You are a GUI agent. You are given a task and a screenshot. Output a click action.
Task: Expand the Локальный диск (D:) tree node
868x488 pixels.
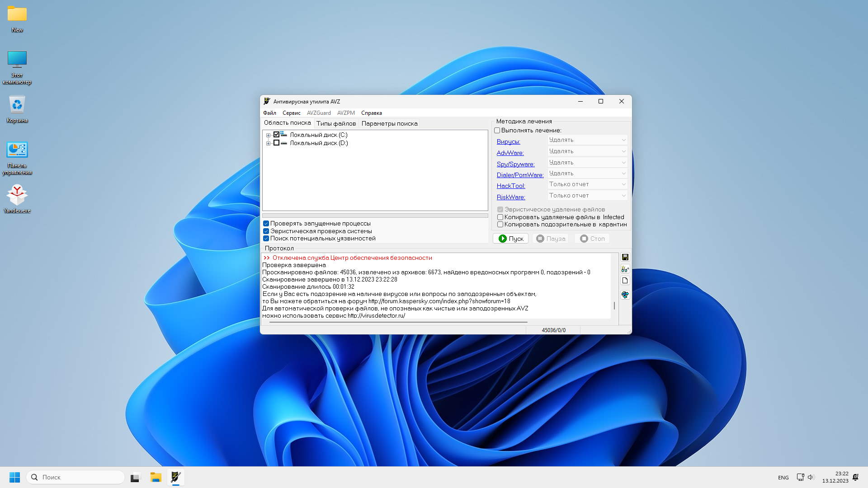point(268,143)
